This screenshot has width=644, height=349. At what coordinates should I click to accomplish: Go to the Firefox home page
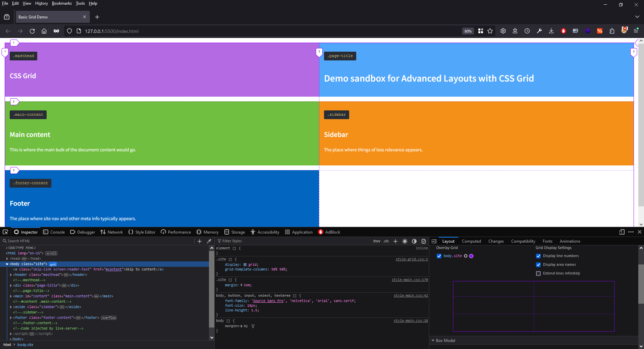[x=44, y=31]
